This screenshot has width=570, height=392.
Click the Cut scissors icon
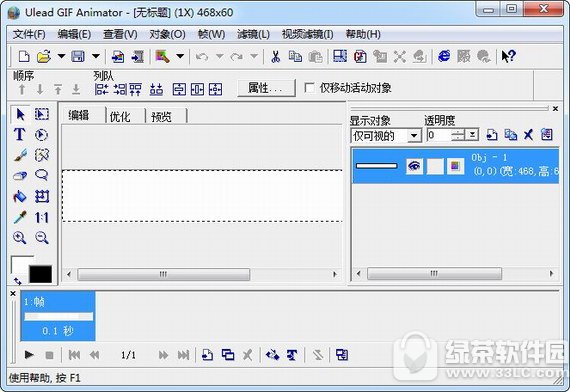pos(276,57)
